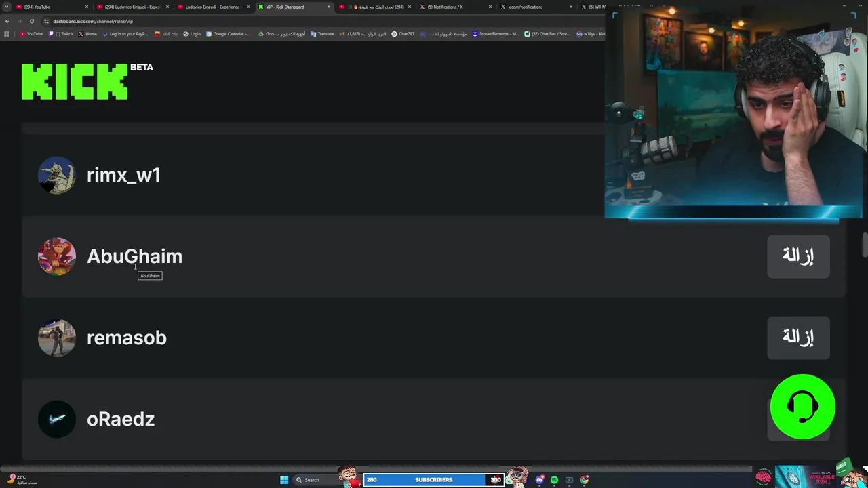Open YouTube bookmark

(31, 33)
